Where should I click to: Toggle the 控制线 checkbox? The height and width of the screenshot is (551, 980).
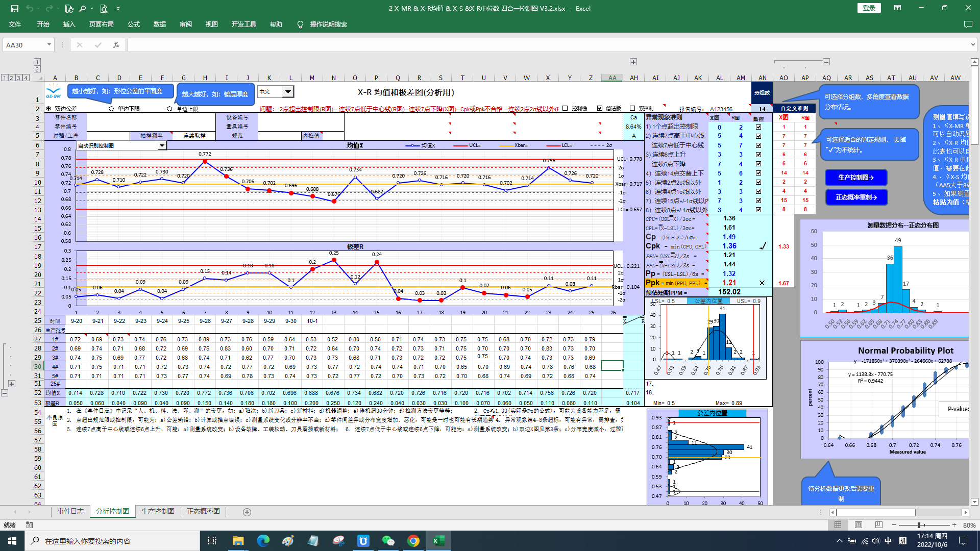click(565, 108)
